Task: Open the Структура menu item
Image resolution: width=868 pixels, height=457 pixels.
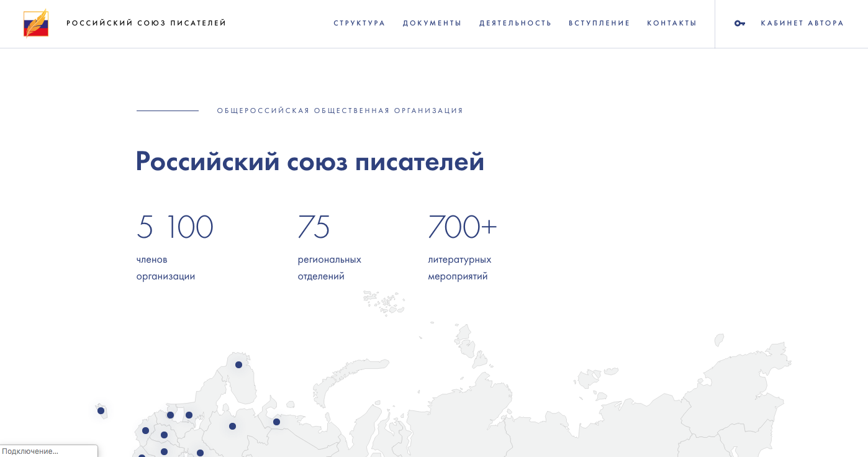Action: click(x=359, y=24)
